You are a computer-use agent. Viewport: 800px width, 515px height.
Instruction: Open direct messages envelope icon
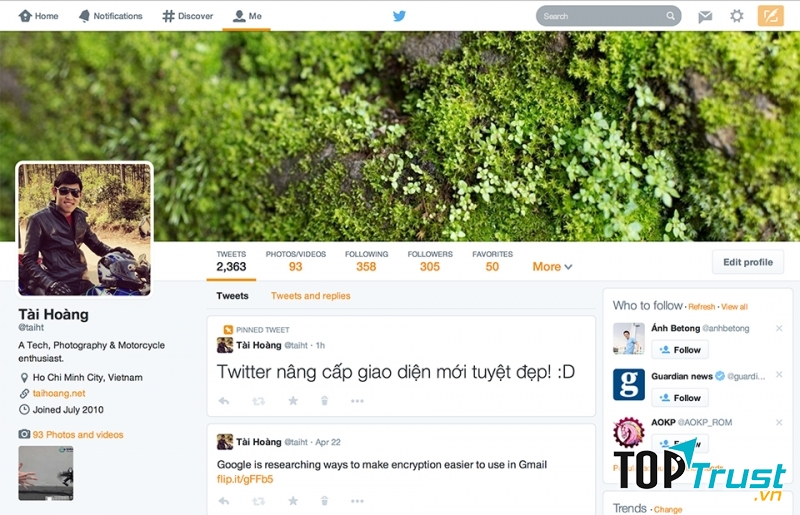click(x=705, y=16)
